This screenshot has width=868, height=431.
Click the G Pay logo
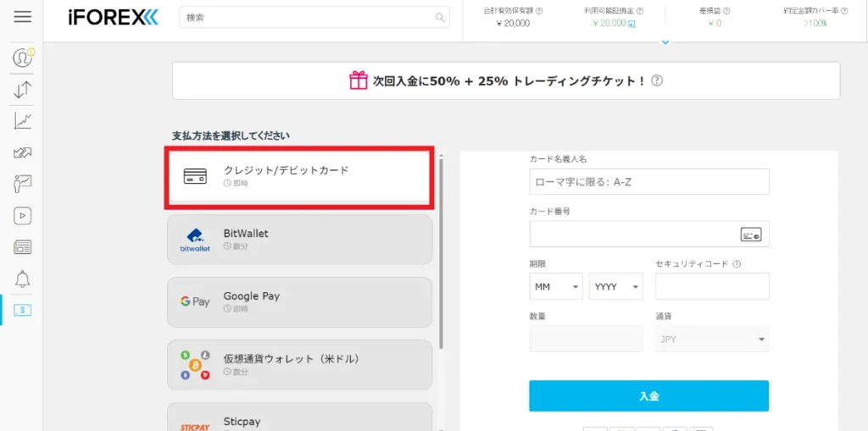195,302
